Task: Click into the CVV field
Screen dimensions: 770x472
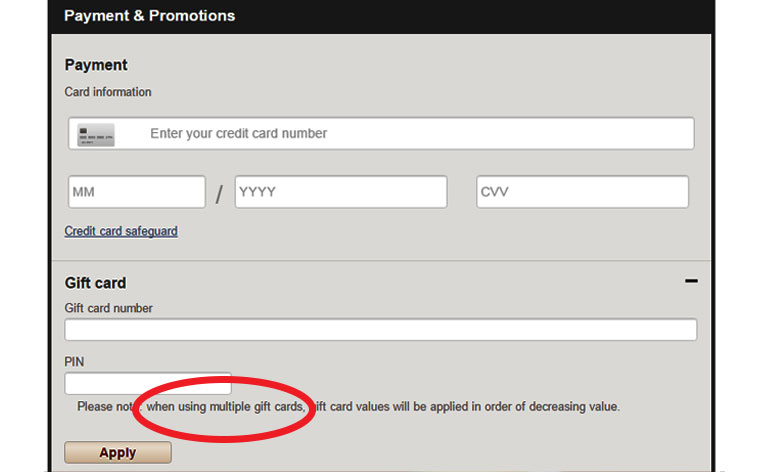Action: pos(582,192)
